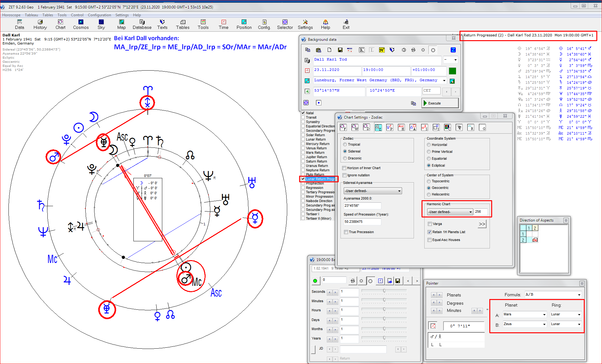Click the blue Z icon in Background data

(453, 50)
